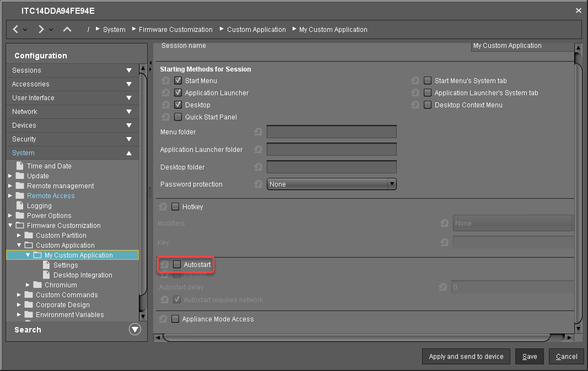Select Desktop Integration in the tree
The width and height of the screenshot is (588, 371).
(x=82, y=275)
